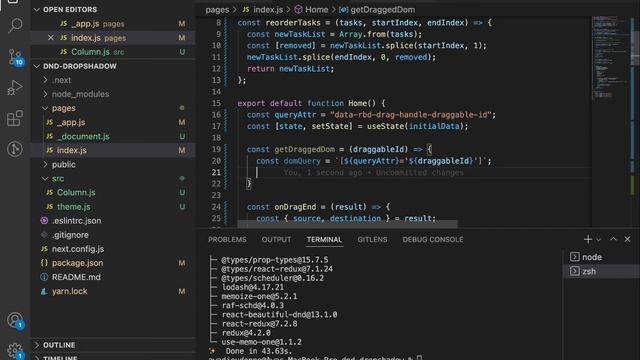Image resolution: width=640 pixels, height=360 pixels.
Task: Switch to the GitLens tab
Action: (372, 240)
